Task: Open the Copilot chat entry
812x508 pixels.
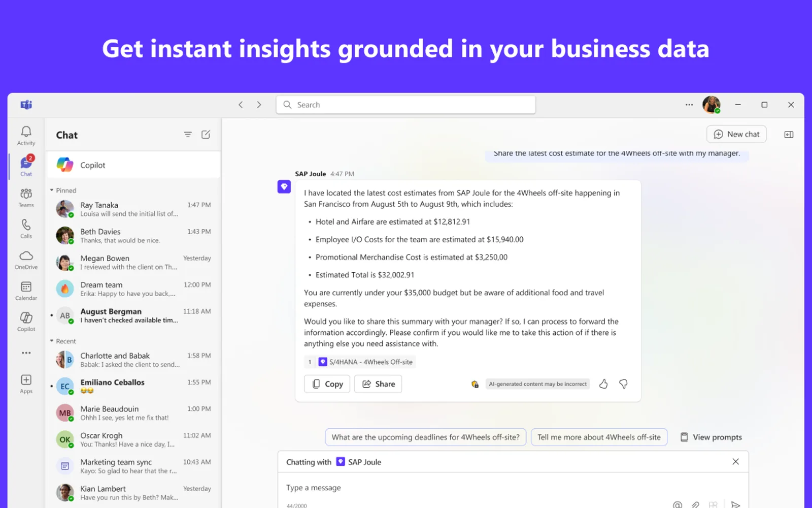Action: tap(134, 165)
